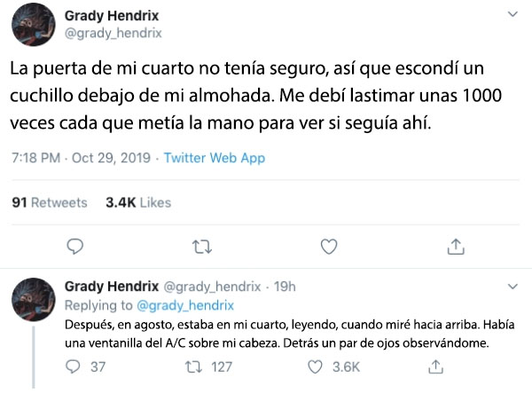Open the 7:18 PM Oct 29, 2019 timestamp
This screenshot has width=532, height=393.
[x=81, y=158]
